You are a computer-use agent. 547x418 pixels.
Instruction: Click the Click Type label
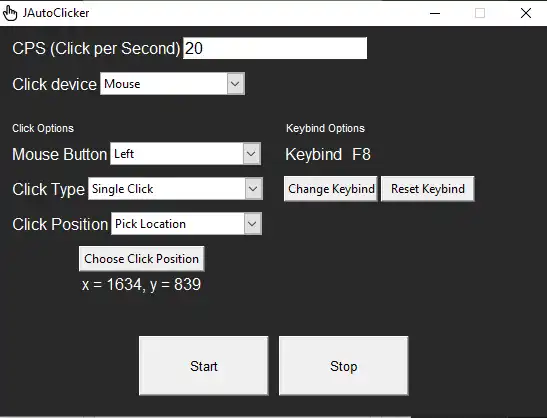[48, 189]
